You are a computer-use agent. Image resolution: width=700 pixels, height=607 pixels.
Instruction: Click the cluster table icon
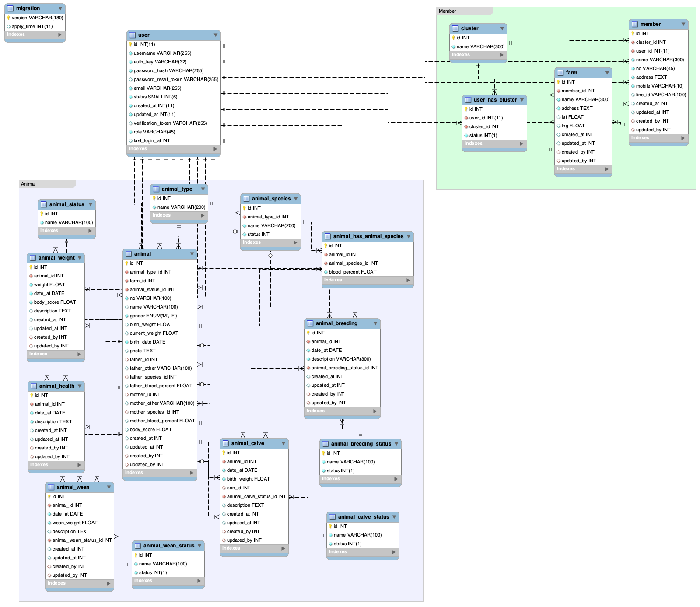455,28
